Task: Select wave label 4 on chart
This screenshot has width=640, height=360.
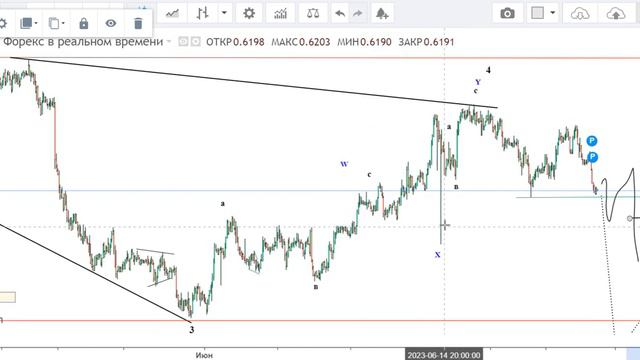Action: (488, 70)
